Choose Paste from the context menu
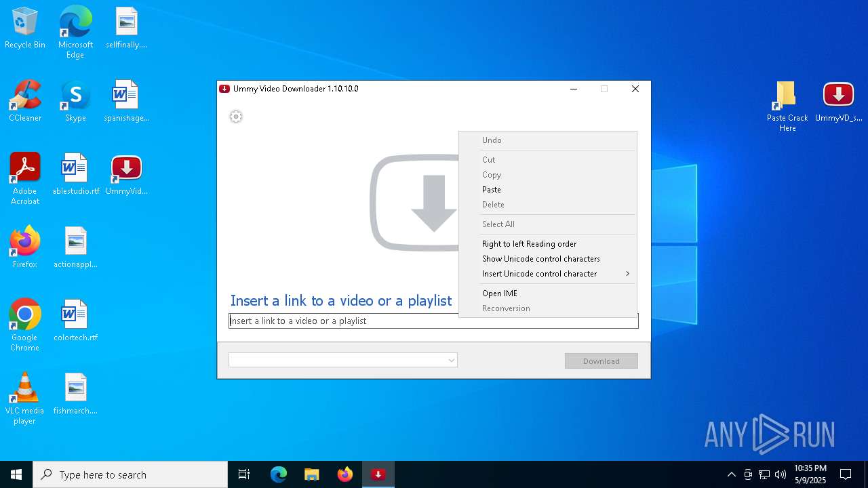 [x=548, y=190]
